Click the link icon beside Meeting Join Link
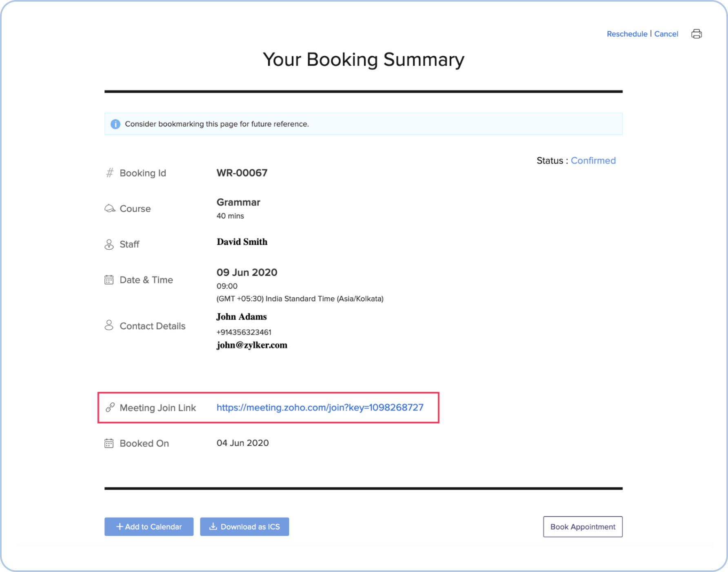 [x=110, y=408]
